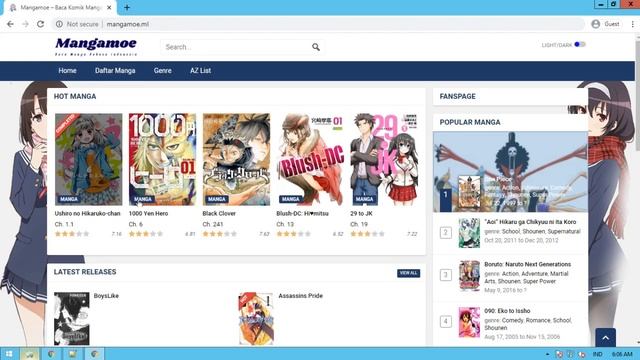
Task: Open 29 to JK cover thumbnail
Action: click(384, 159)
